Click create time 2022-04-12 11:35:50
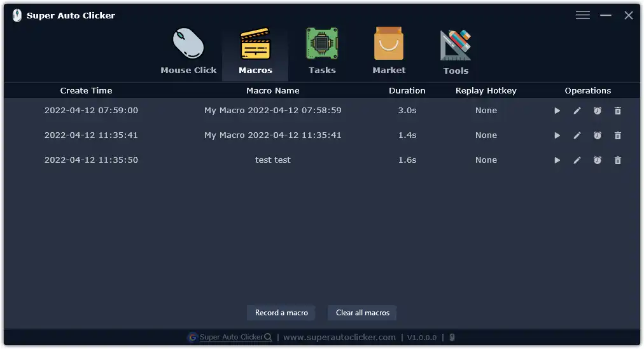This screenshot has width=644, height=349. pos(91,160)
